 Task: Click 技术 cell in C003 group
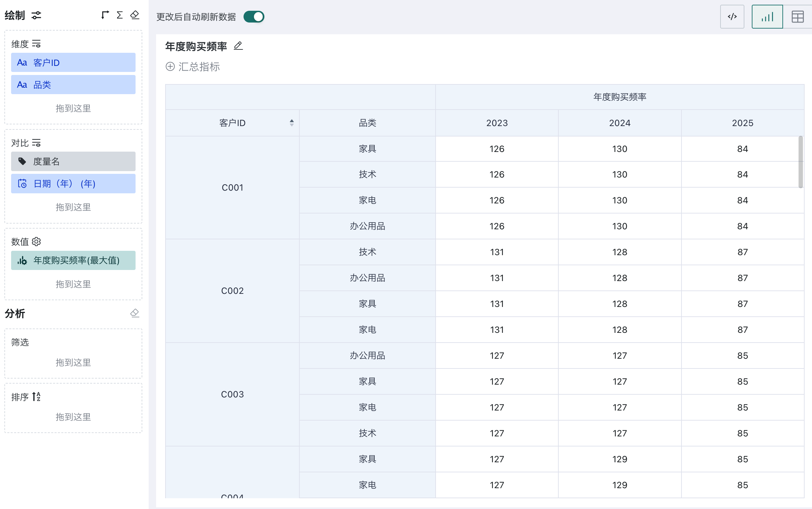[367, 433]
